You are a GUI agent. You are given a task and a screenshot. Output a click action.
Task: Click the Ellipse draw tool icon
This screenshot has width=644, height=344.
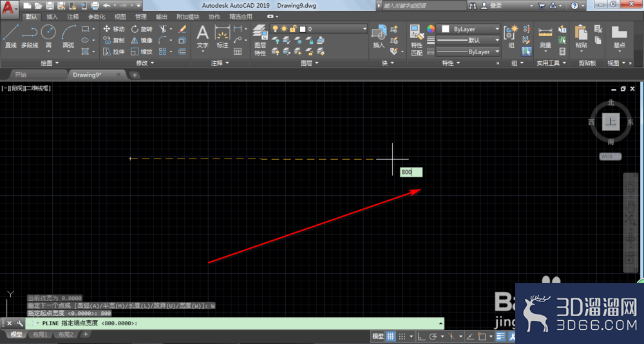[86, 41]
